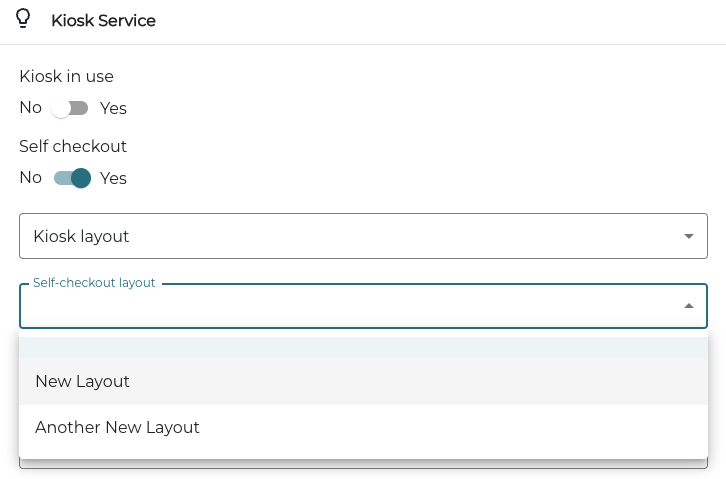Toggle the Kiosk in use switch
726x479 pixels.
(69, 108)
